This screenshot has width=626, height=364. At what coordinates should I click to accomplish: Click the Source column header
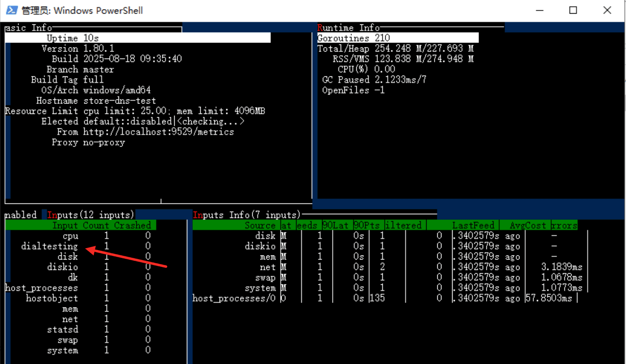tap(260, 225)
